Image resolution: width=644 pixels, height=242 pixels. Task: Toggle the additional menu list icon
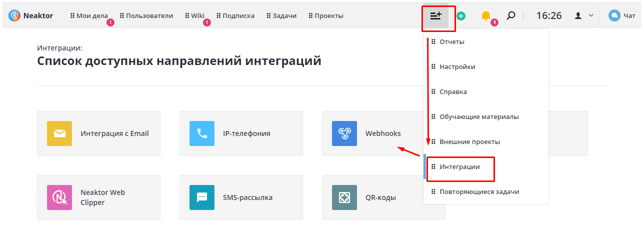click(436, 16)
